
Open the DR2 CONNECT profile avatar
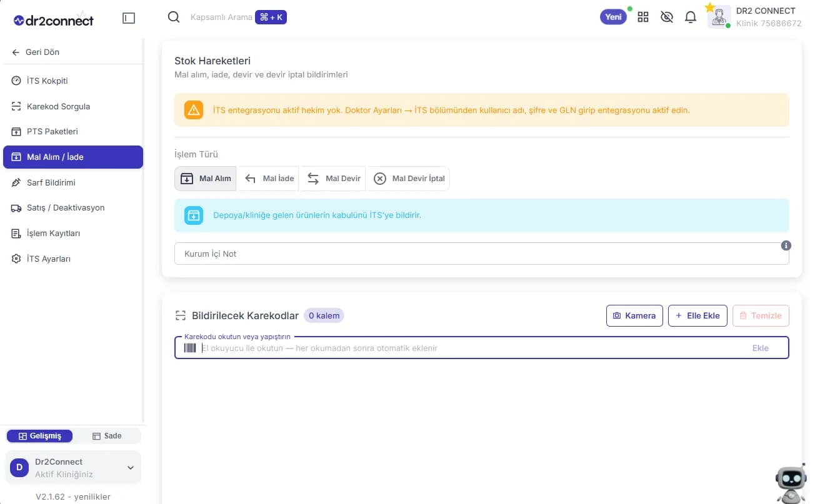[719, 17]
